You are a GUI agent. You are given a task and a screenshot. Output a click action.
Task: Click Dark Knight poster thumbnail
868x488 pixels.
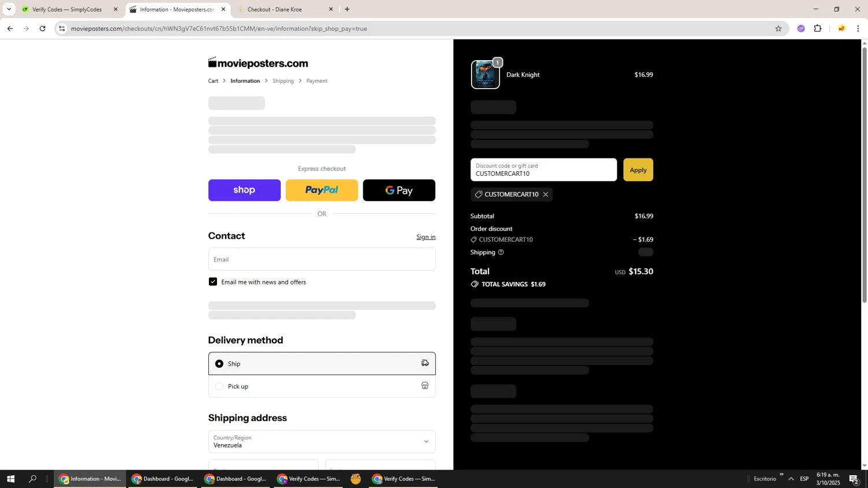click(485, 75)
